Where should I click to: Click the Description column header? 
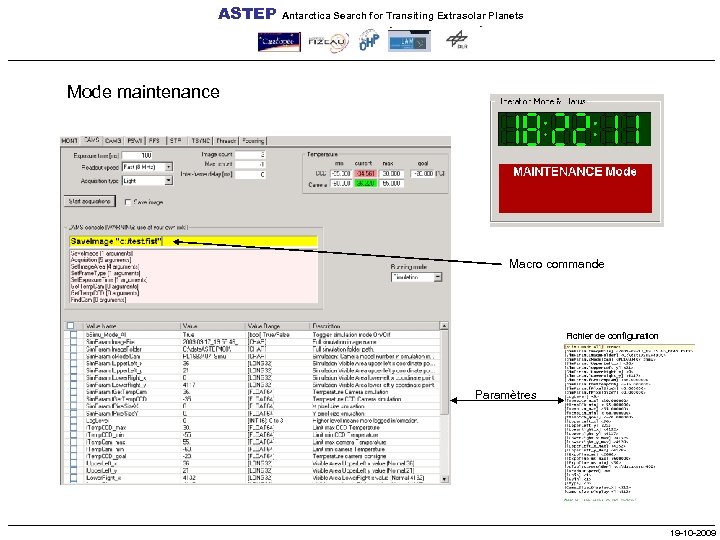point(375,326)
